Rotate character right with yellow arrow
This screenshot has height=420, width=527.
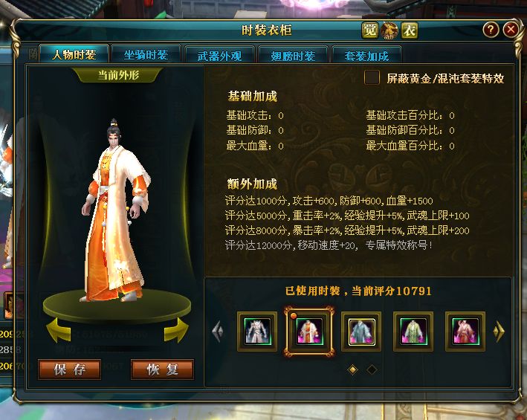(176, 331)
